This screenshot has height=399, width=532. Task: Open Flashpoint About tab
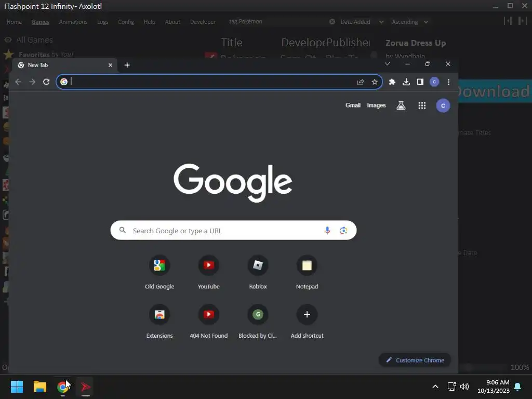172,22
